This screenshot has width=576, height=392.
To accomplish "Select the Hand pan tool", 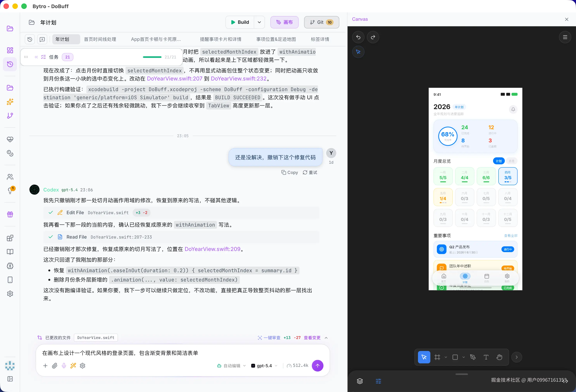I will point(499,357).
